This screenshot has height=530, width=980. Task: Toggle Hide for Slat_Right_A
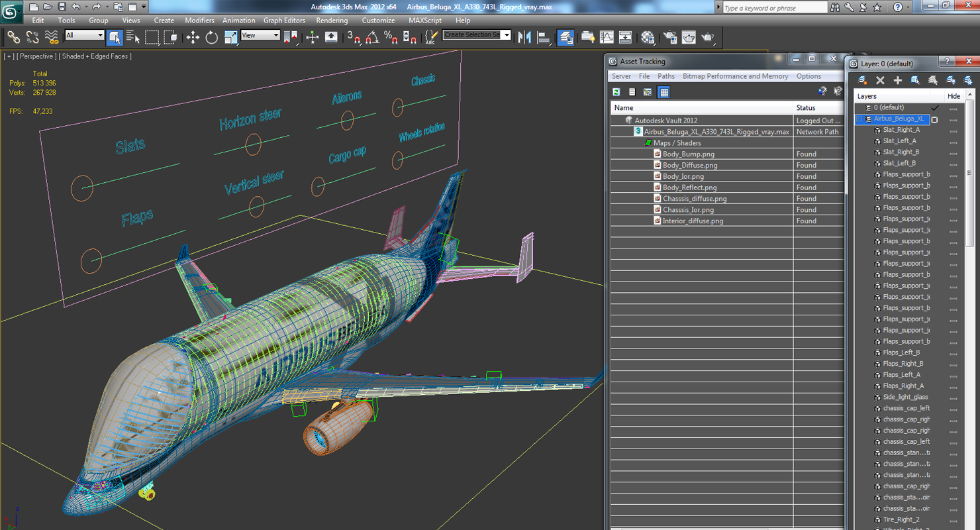coord(954,131)
